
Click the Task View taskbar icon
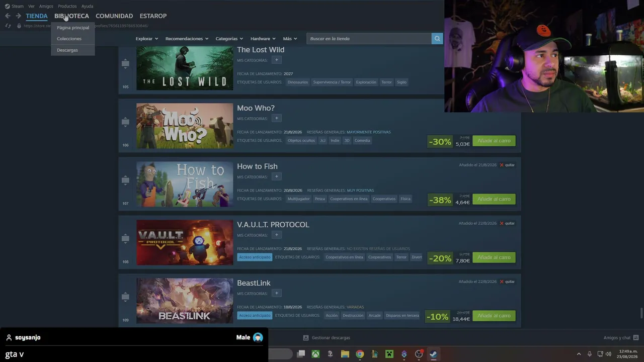click(x=301, y=354)
